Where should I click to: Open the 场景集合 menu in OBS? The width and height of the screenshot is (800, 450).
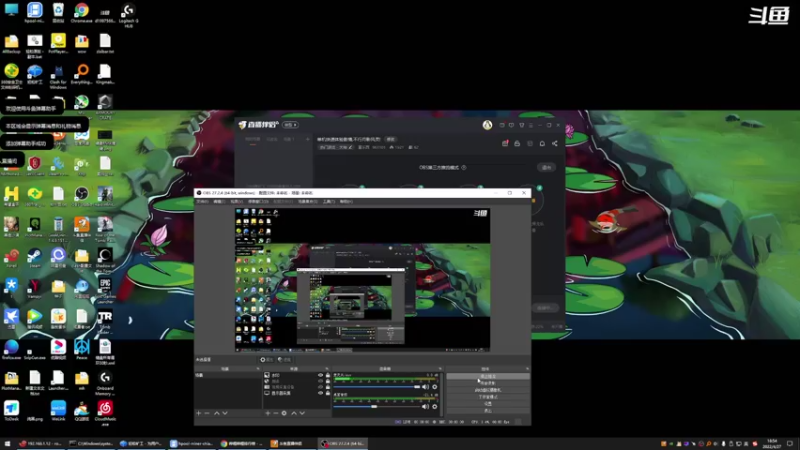pyautogui.click(x=308, y=202)
